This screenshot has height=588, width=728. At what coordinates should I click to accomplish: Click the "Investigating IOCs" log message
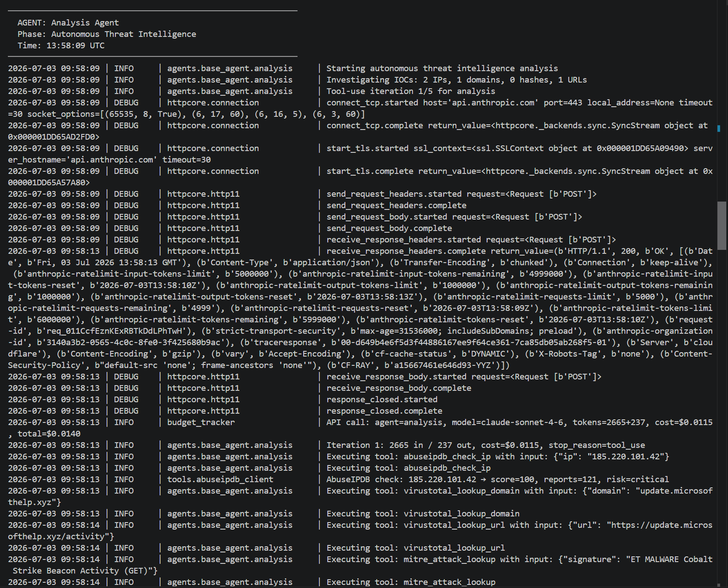[456, 79]
